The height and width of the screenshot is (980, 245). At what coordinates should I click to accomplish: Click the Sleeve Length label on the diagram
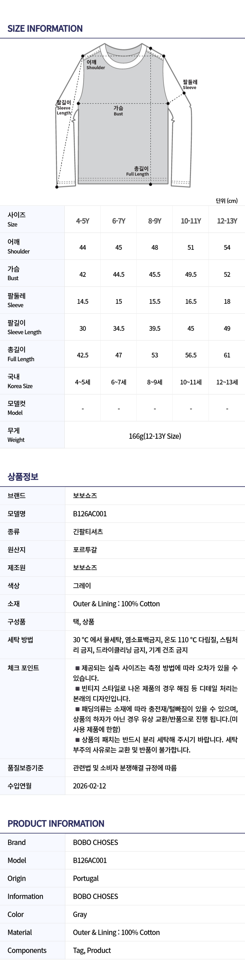coord(64,108)
